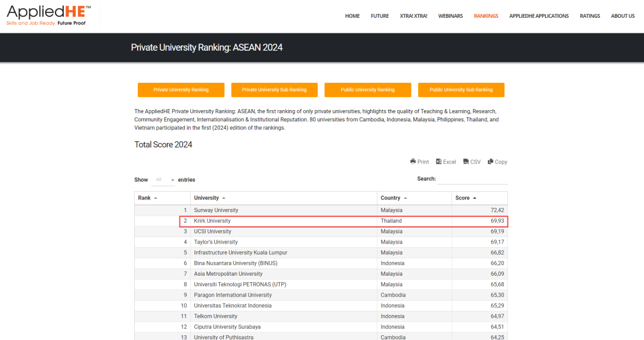Go to the ABOUT US page
644x340 pixels.
pos(623,16)
